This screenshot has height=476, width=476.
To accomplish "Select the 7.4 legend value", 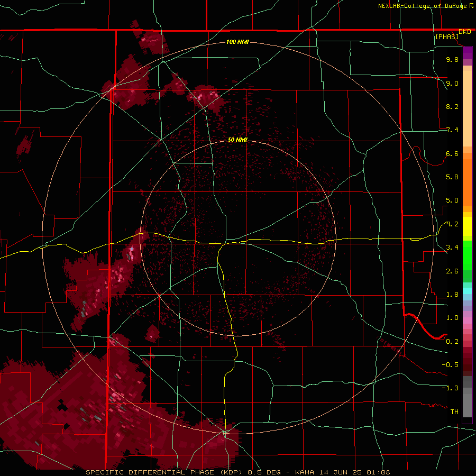I will point(452,130).
